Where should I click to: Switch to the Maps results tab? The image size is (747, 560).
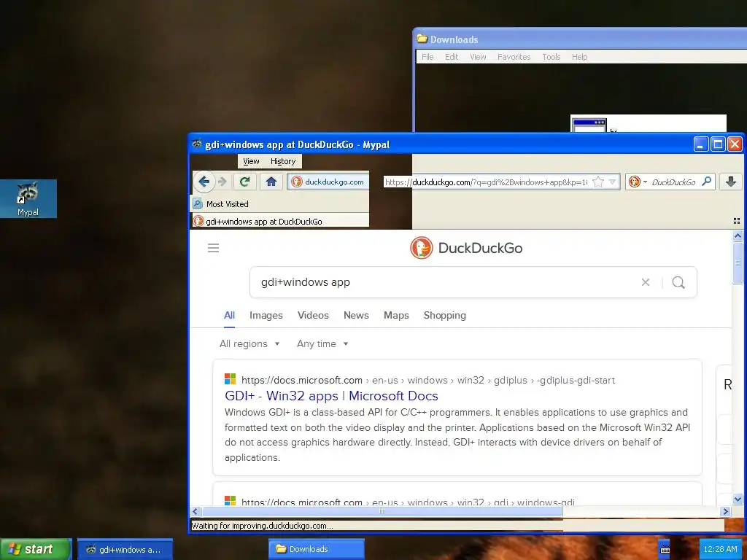point(396,315)
